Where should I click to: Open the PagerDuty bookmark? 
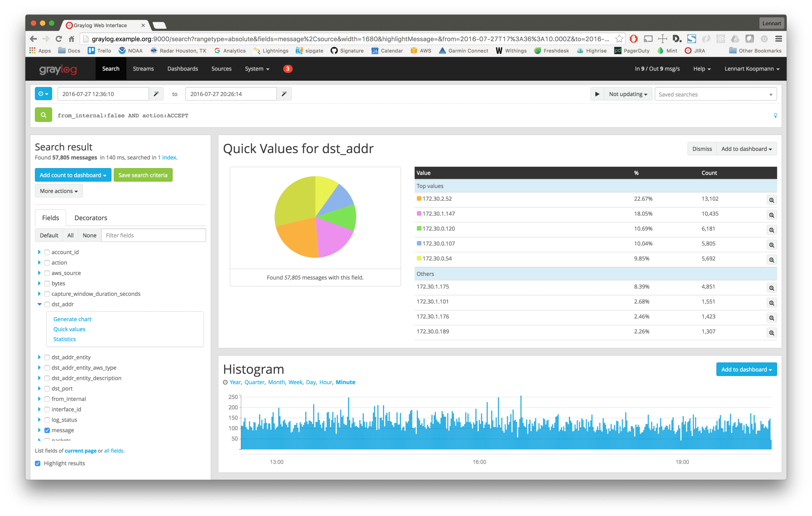632,51
